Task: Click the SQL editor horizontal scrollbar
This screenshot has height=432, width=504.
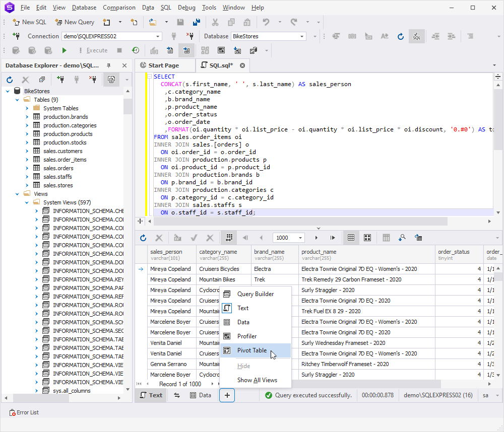Action: tap(300, 222)
